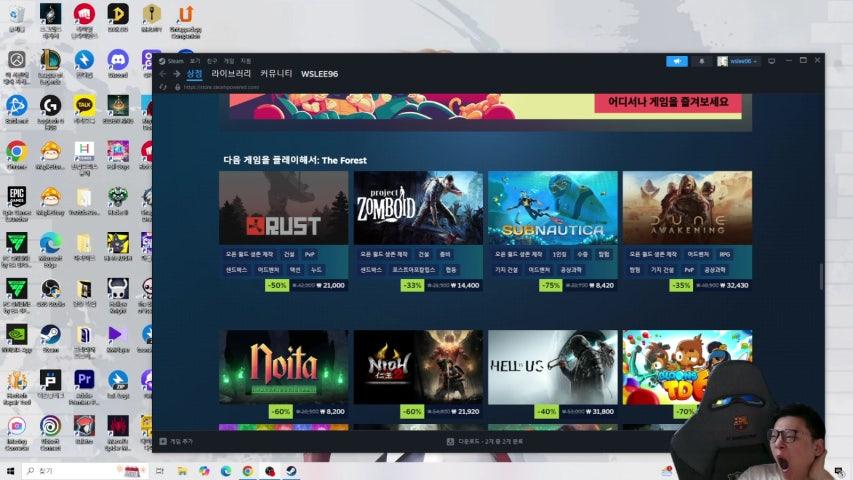Screen dimensions: 853x480
Task: Open the Project Zomboid thumbnail
Action: pyautogui.click(x=418, y=208)
